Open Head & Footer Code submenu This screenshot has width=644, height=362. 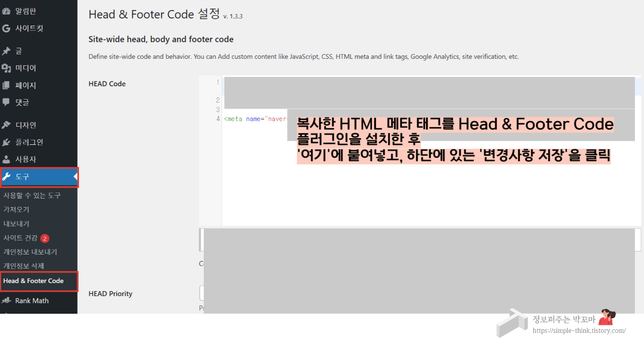coord(33,281)
